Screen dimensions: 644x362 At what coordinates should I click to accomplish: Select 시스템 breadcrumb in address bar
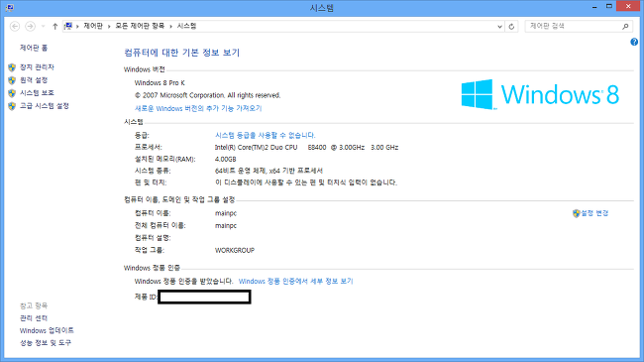[186, 26]
